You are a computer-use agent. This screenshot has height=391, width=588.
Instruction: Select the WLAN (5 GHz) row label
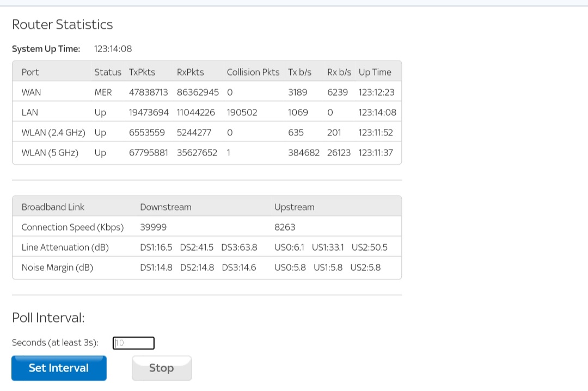pyautogui.click(x=50, y=153)
